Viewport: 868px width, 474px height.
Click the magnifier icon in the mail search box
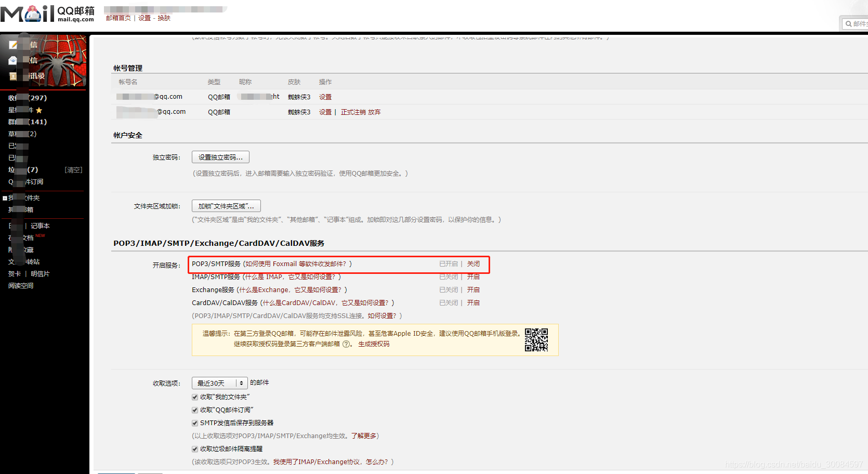click(850, 23)
